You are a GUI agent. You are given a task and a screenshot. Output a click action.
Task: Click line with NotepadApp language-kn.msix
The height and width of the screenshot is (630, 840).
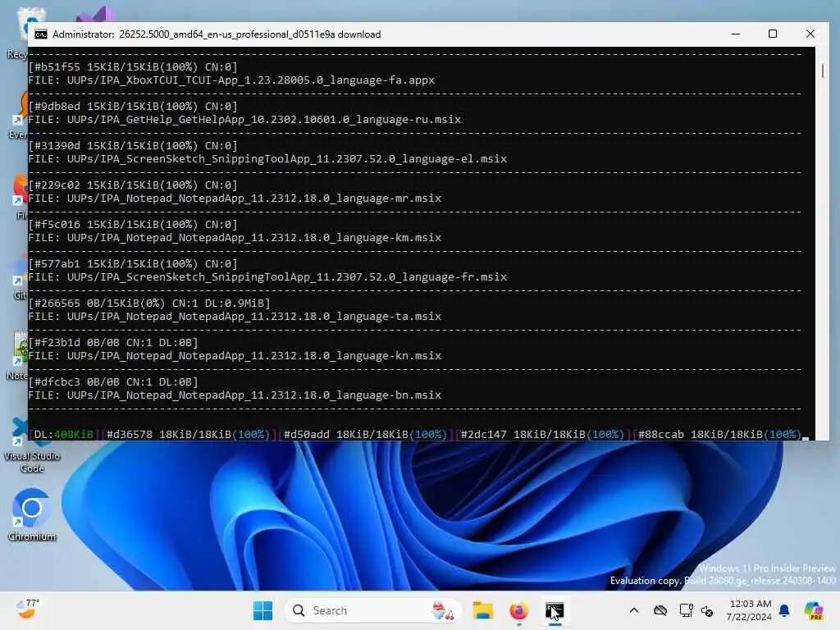235,356
